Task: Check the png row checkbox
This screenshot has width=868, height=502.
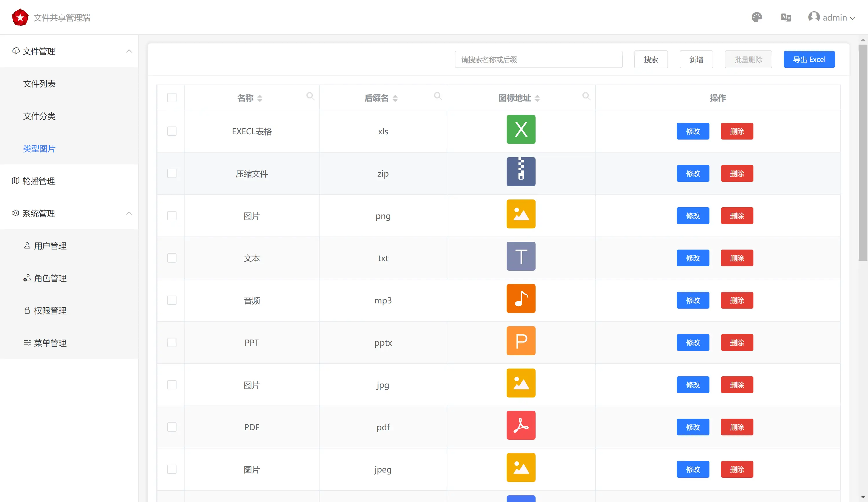Action: pyautogui.click(x=172, y=216)
